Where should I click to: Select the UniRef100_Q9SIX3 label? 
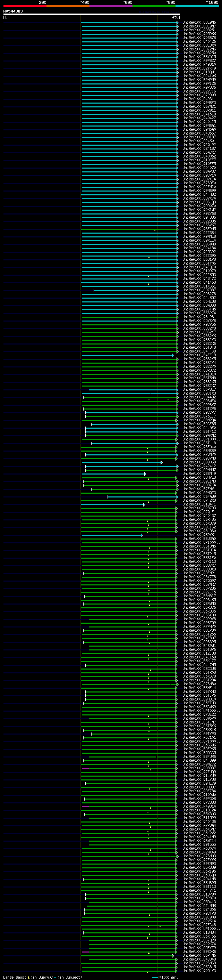199,394
